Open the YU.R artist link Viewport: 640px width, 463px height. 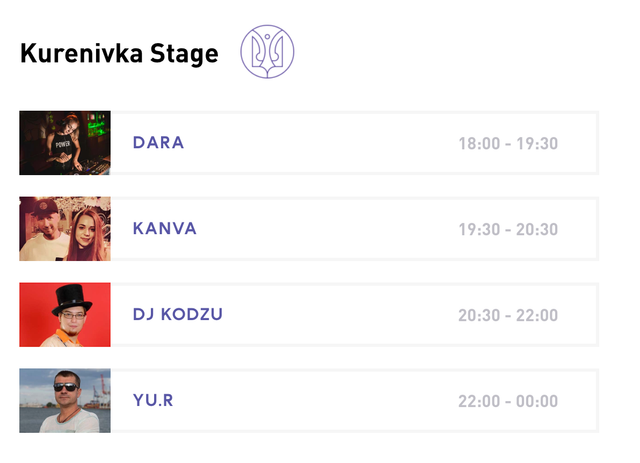point(153,401)
